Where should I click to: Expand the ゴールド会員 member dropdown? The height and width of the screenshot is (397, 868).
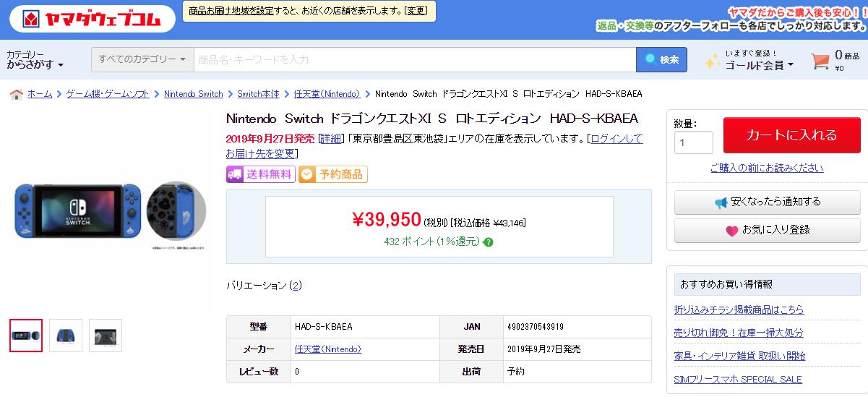point(760,65)
